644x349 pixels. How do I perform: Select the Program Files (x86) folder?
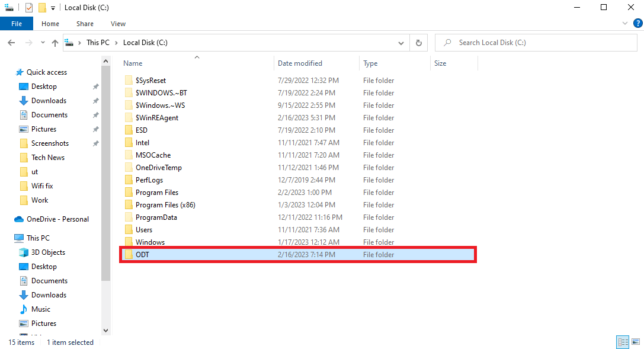tap(165, 205)
